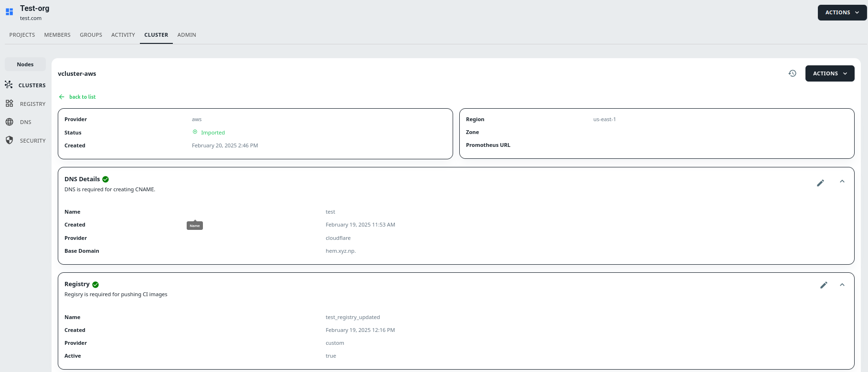
Task: Click the Security shield sidebar icon
Action: pyautogui.click(x=10, y=140)
